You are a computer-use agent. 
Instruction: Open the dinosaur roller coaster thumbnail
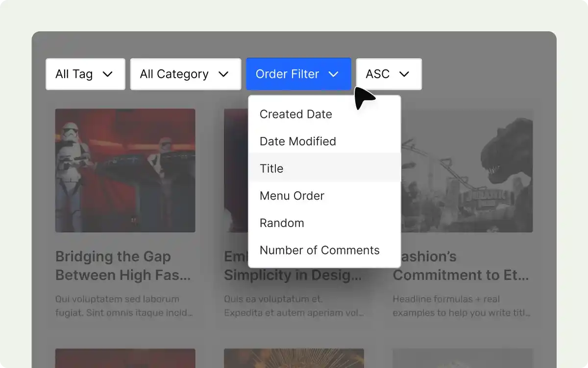click(465, 170)
